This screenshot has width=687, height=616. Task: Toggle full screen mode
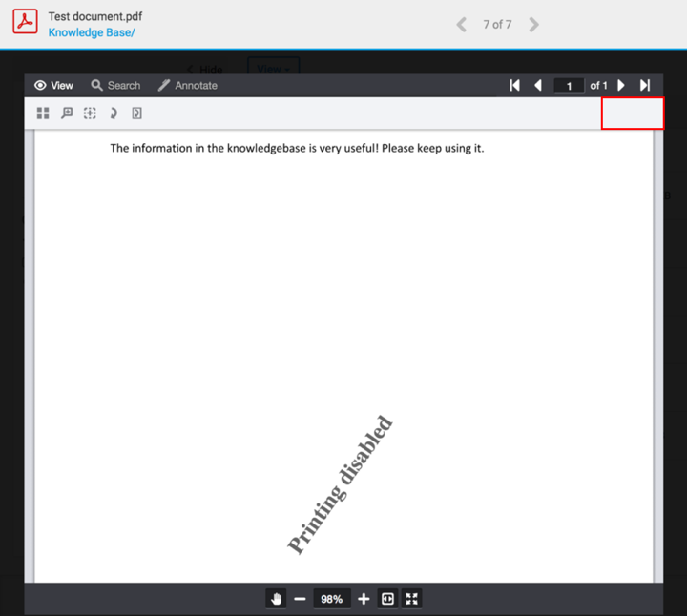click(412, 599)
